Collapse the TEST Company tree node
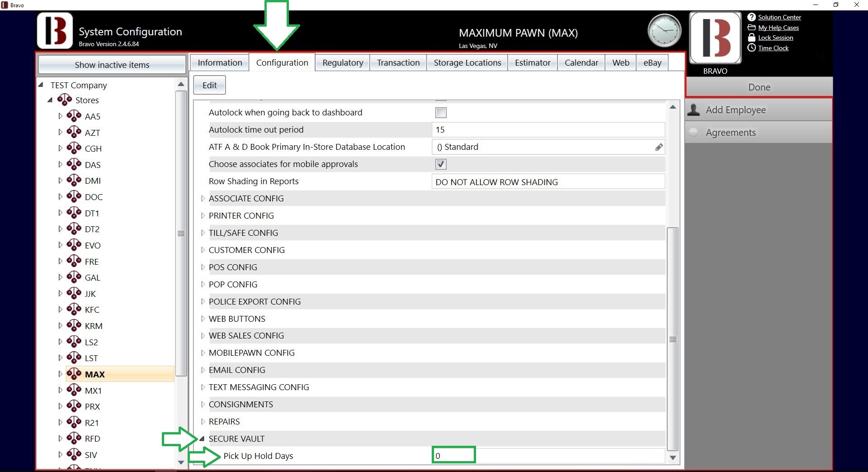Viewport: 868px width, 472px height. point(41,85)
